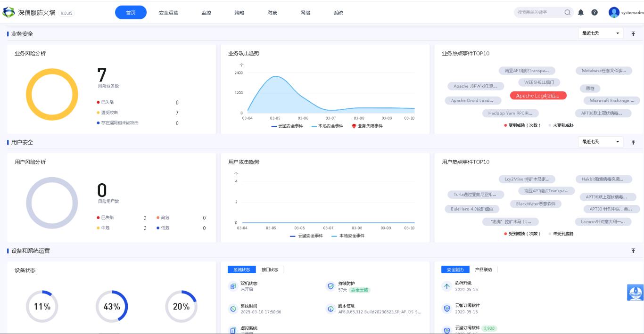Click the 43% device status gauge
The image size is (644, 334).
112,307
